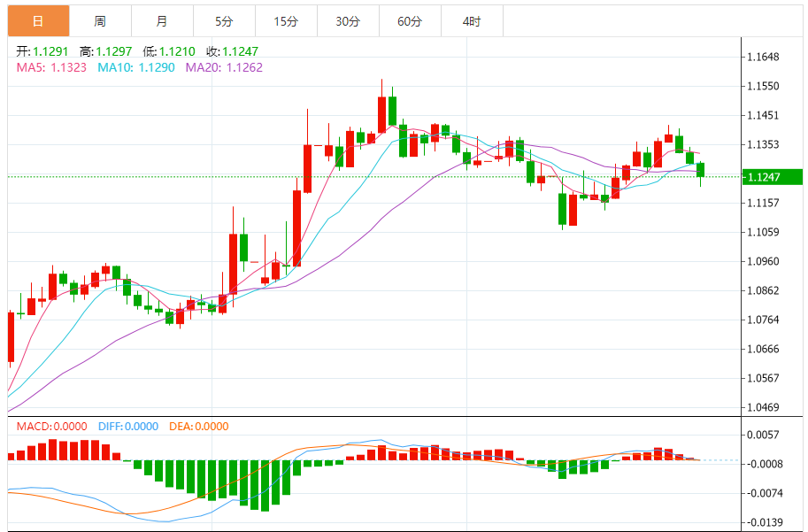The height and width of the screenshot is (532, 808).
Task: Click the 1.1157 price axis label
Action: [x=763, y=203]
